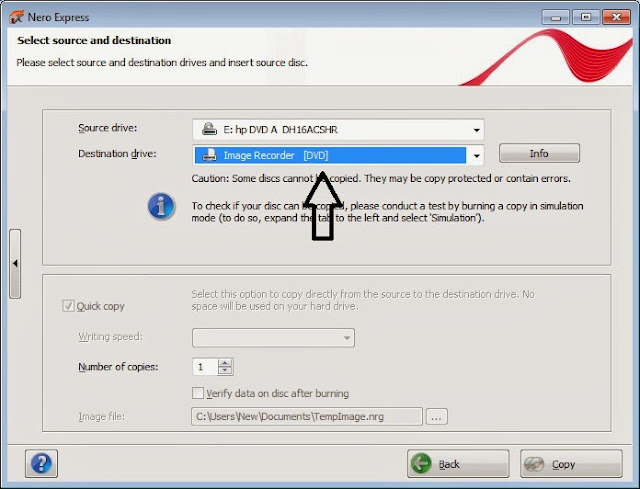Click the Image Recorder drive icon
Screen dimensions: 640x489
point(209,155)
